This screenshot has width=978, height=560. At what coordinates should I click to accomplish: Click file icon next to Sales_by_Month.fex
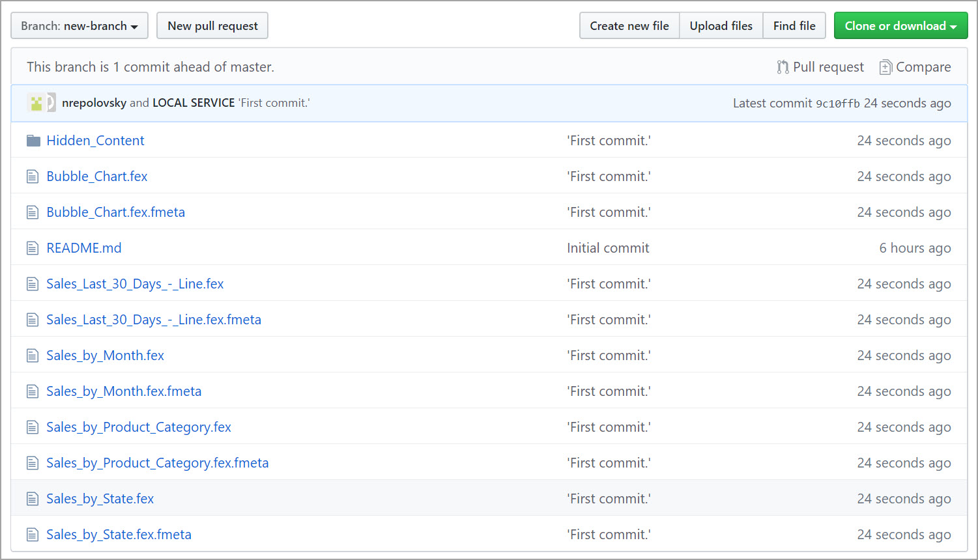pyautogui.click(x=33, y=356)
